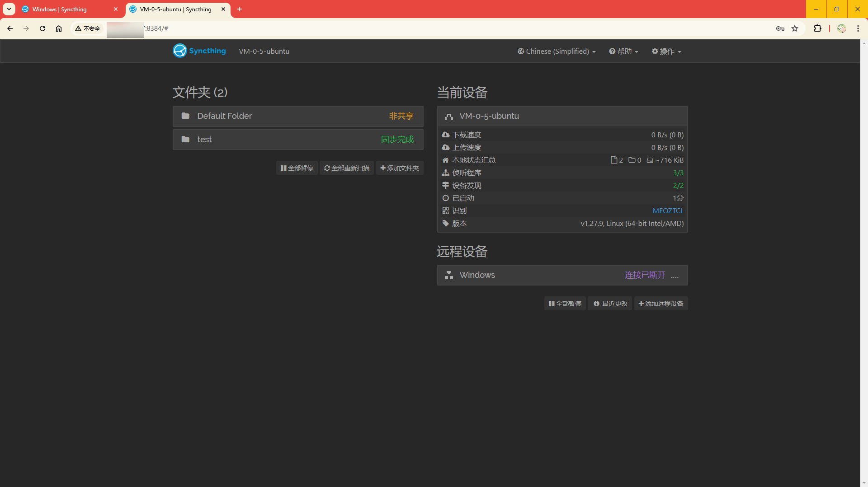Click the 同步完成 status label
Image resolution: width=868 pixels, height=487 pixels.
tap(397, 140)
